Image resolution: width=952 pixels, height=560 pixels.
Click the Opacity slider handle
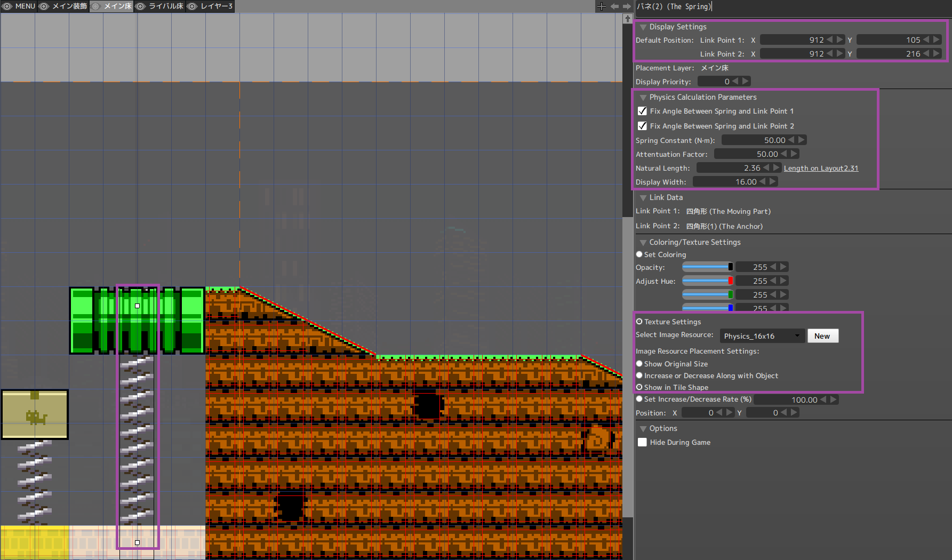730,267
